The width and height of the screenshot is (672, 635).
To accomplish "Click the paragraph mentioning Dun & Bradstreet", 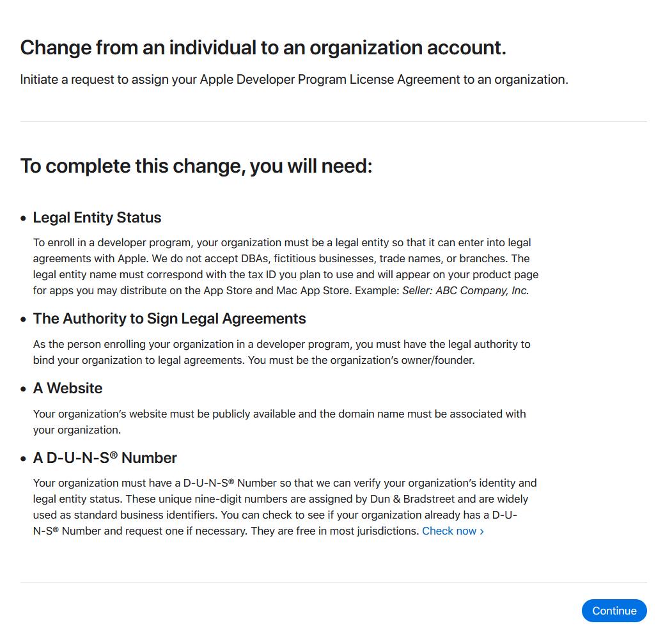I will pyautogui.click(x=285, y=507).
